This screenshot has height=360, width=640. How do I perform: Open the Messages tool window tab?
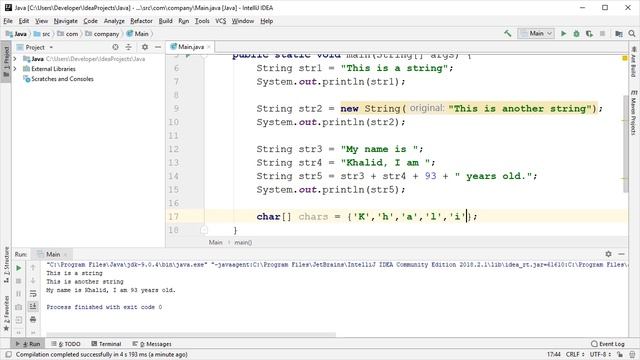152,344
